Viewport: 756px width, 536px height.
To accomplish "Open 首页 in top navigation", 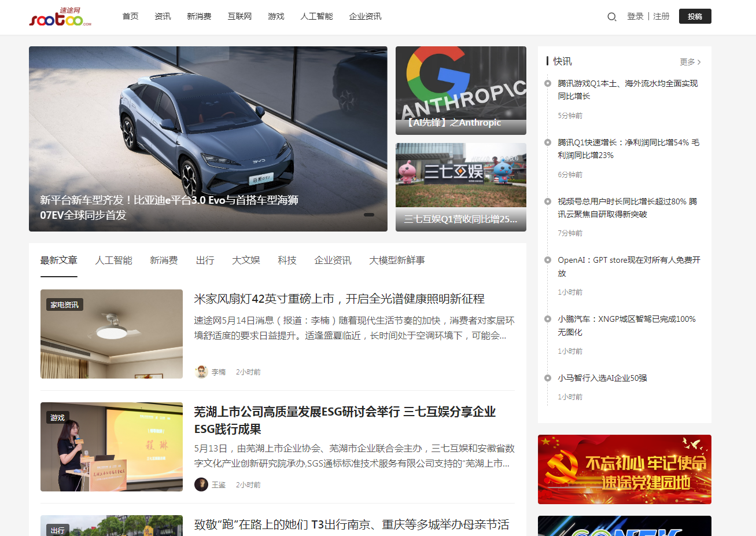I will pos(130,16).
